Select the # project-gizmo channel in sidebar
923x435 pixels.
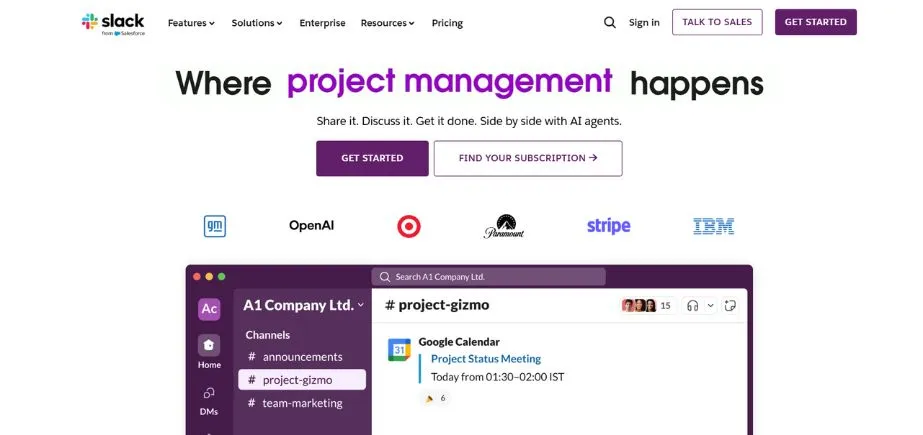[x=301, y=380]
